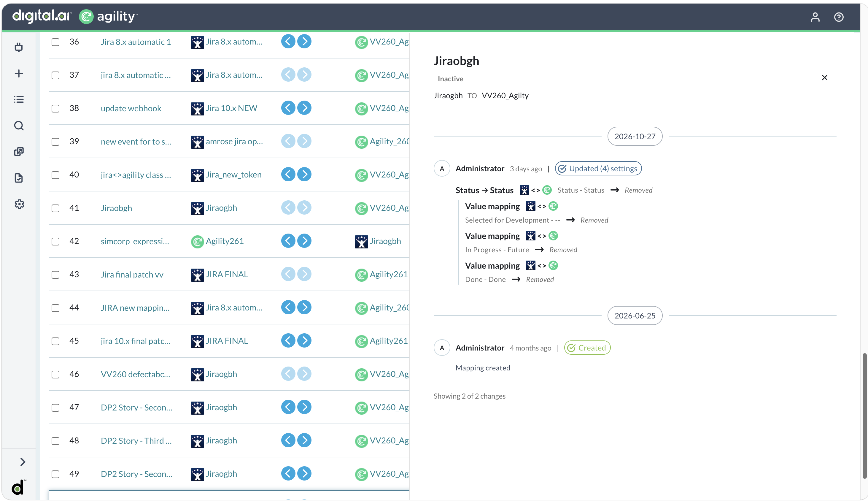Close the Jiraobgh history panel
The image size is (868, 501).
824,77
